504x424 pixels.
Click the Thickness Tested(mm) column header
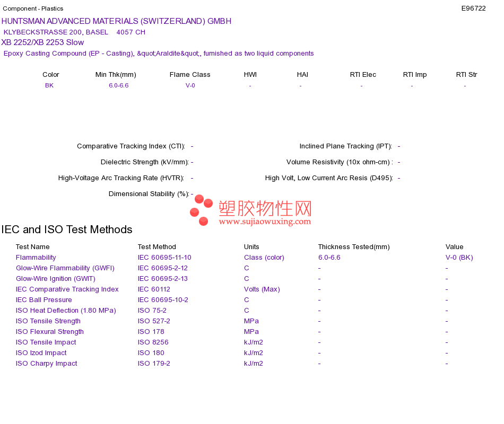coord(354,246)
